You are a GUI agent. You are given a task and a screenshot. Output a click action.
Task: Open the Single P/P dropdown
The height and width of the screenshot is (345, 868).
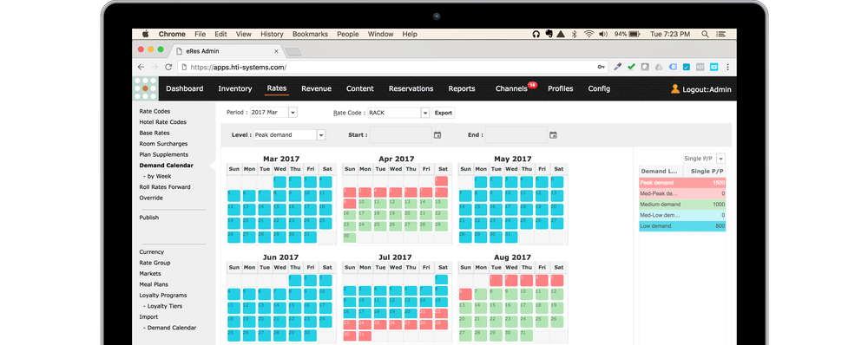(720, 159)
